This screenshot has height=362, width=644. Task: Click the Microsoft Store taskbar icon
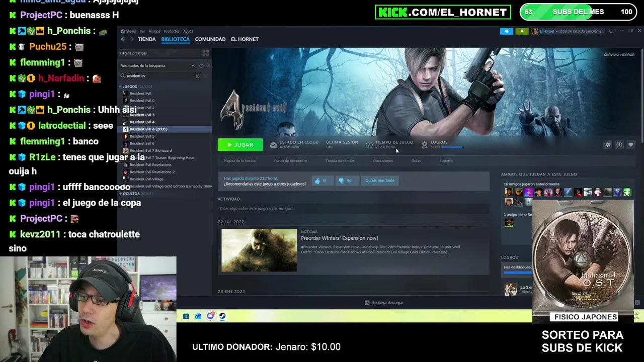186,316
